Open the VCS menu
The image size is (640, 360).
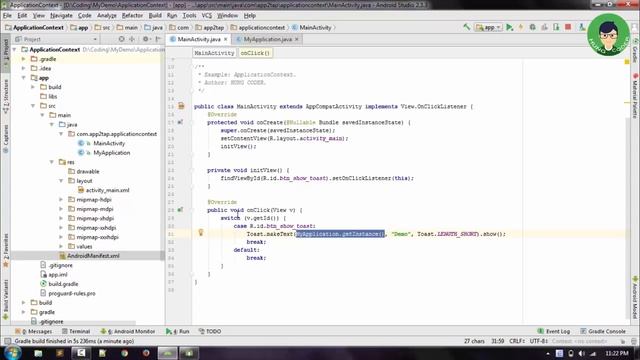[x=207, y=16]
